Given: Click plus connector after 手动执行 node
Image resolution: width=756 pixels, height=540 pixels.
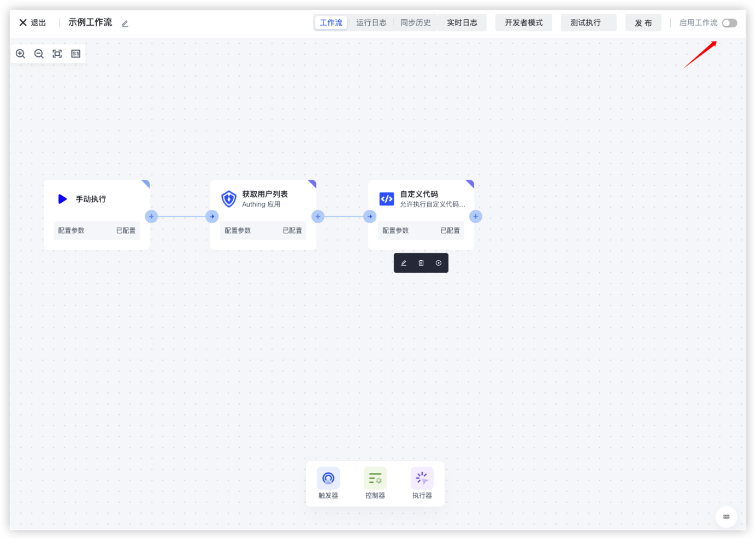Looking at the screenshot, I should pos(151,216).
